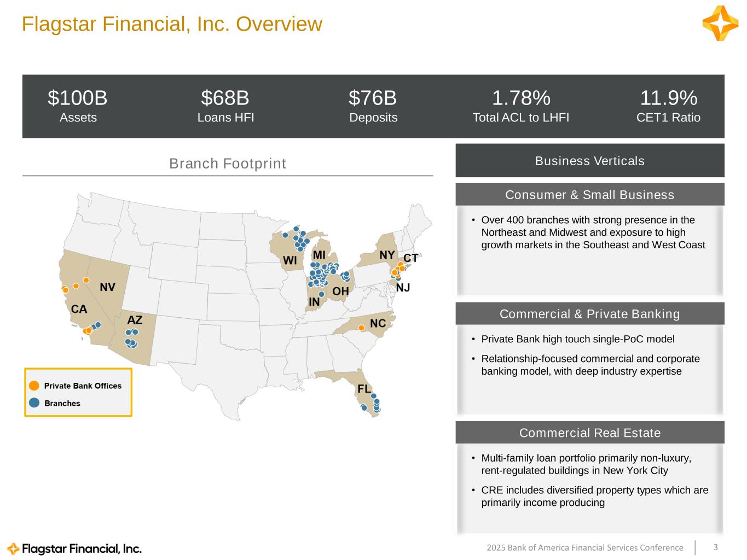Open the Commercial Real Estate header
The height and width of the screenshot is (560, 747).
[x=589, y=433]
